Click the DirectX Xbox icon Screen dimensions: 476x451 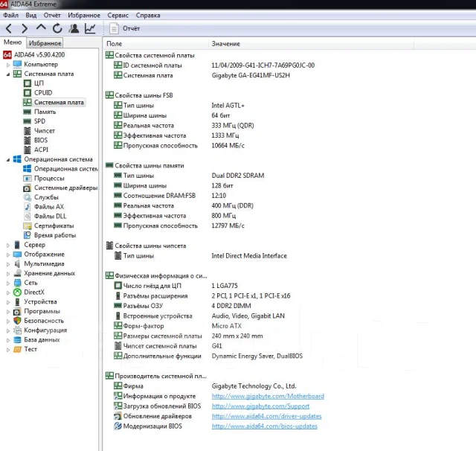click(x=18, y=292)
